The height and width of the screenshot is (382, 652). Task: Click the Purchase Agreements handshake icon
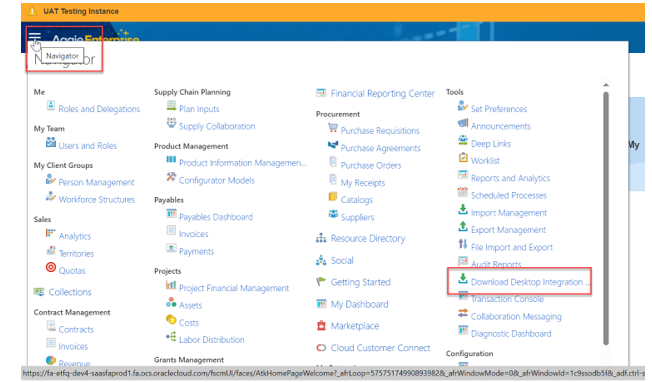[x=333, y=145]
